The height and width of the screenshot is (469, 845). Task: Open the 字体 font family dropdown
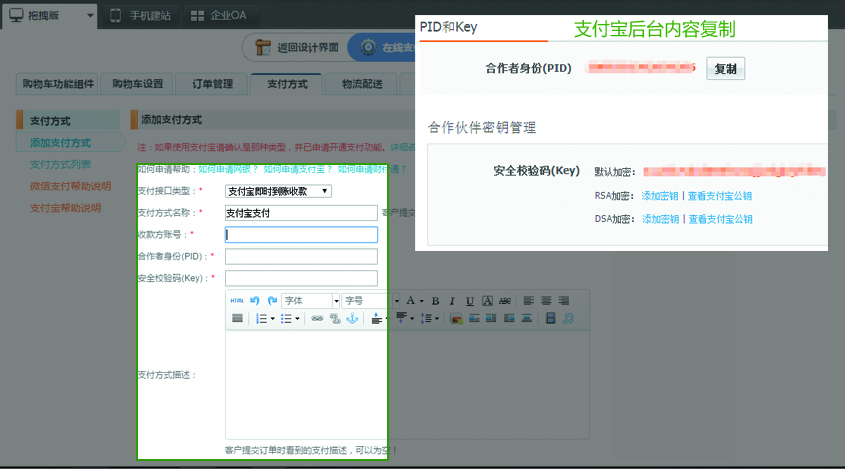[x=310, y=301]
